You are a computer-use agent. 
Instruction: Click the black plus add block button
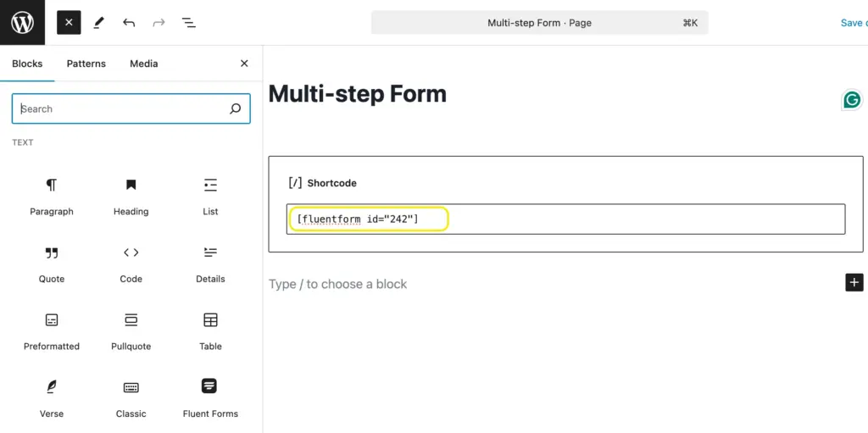point(854,283)
